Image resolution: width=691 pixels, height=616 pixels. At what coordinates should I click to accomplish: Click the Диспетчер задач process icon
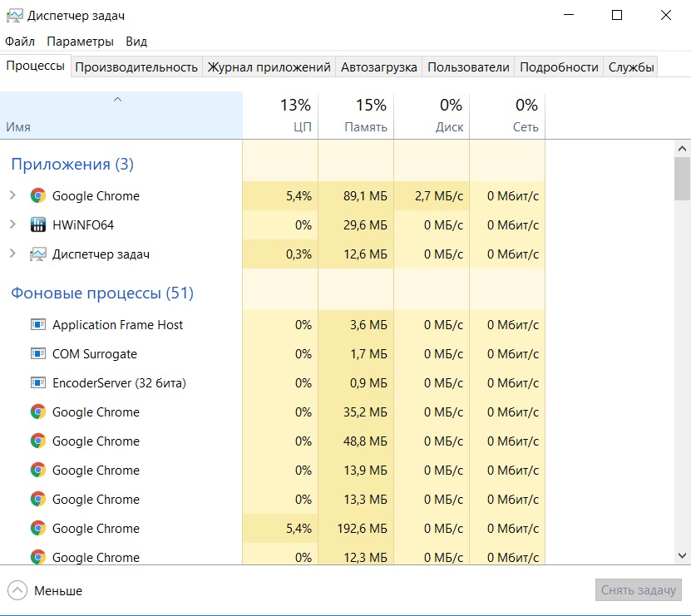coord(37,254)
